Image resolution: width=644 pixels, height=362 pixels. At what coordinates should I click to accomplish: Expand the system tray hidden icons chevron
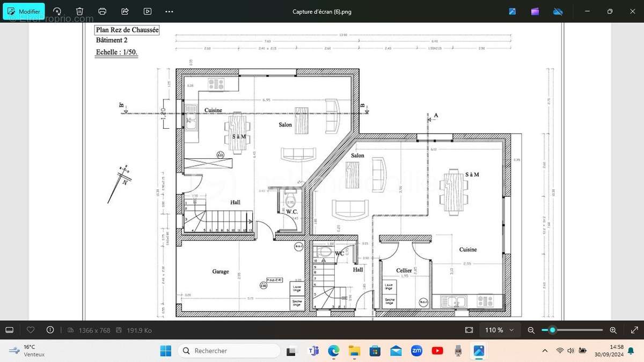[545, 351]
